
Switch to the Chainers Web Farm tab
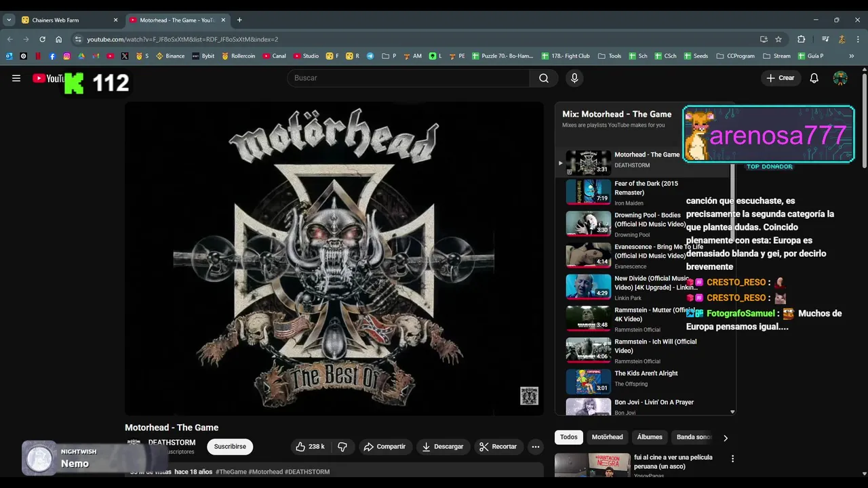click(x=68, y=20)
